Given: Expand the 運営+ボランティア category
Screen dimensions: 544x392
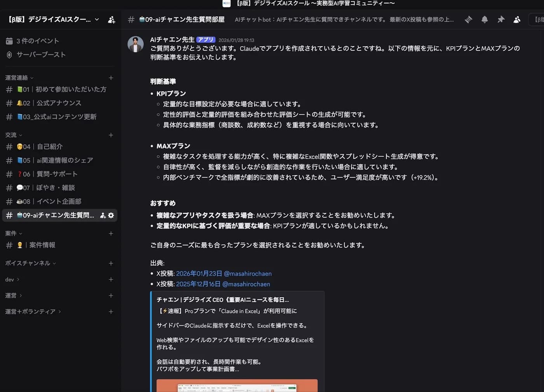Looking at the screenshot, I should 33,312.
